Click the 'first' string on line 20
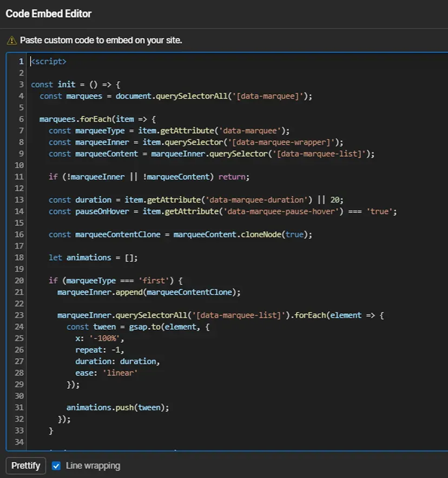Screen dimensions: 448x478 [x=154, y=281]
